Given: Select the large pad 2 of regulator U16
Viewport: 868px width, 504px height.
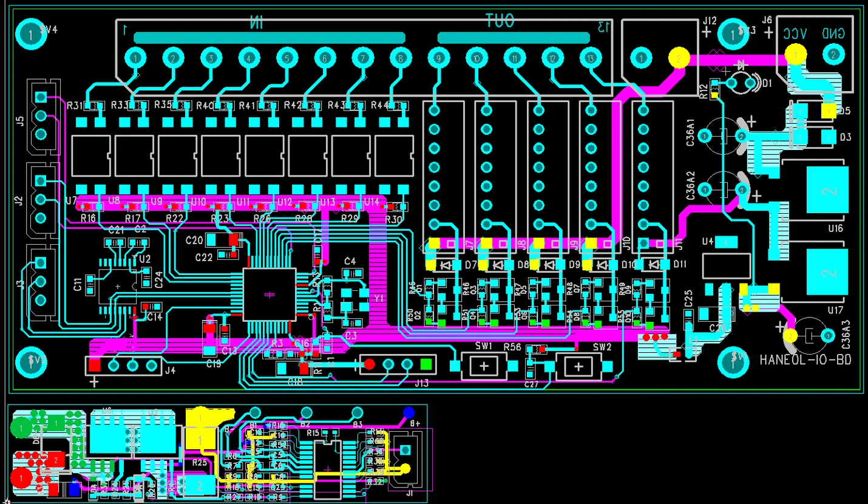Looking at the screenshot, I should [826, 189].
